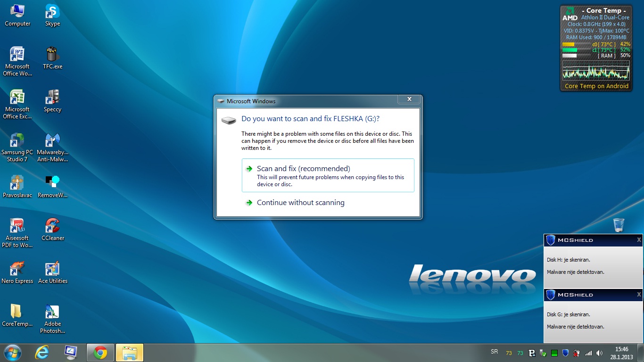Image resolution: width=644 pixels, height=362 pixels.
Task: Click the Show desktop strip
Action: pyautogui.click(x=641, y=353)
